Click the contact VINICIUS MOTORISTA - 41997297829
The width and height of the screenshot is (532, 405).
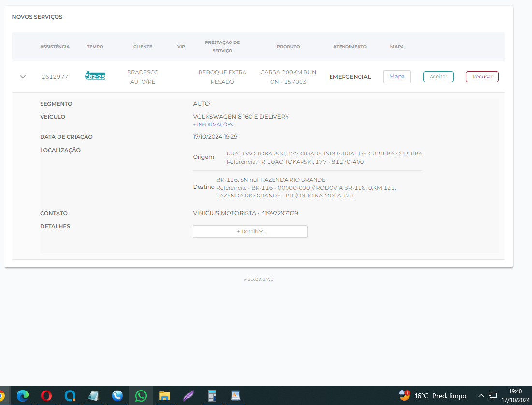coord(245,213)
